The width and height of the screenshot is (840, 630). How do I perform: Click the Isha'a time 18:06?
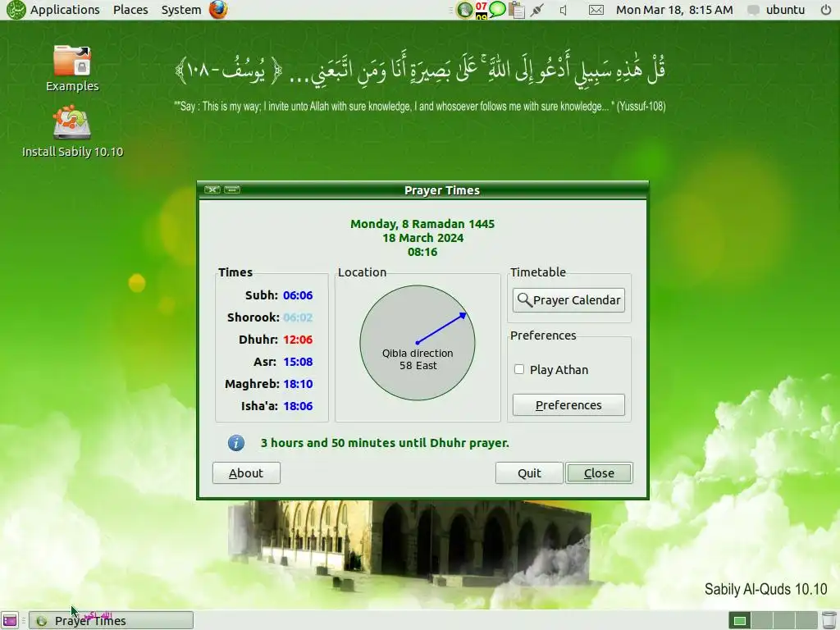click(x=298, y=406)
